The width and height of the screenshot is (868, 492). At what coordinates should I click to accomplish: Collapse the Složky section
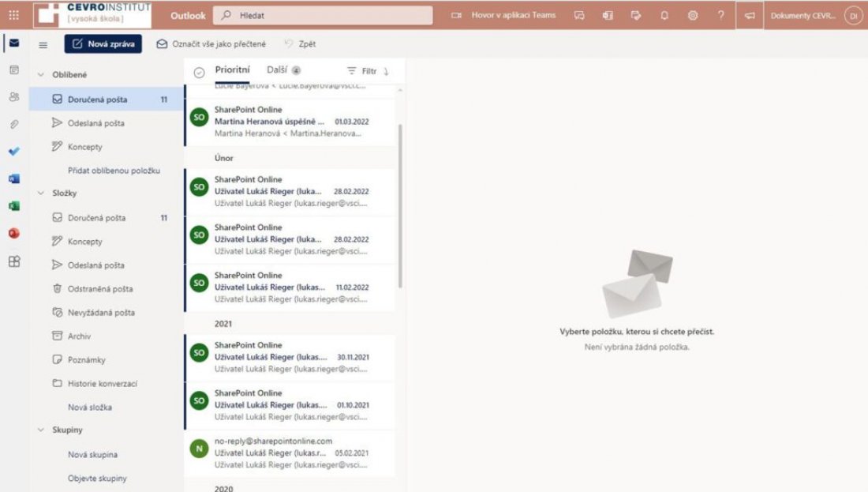tap(41, 193)
